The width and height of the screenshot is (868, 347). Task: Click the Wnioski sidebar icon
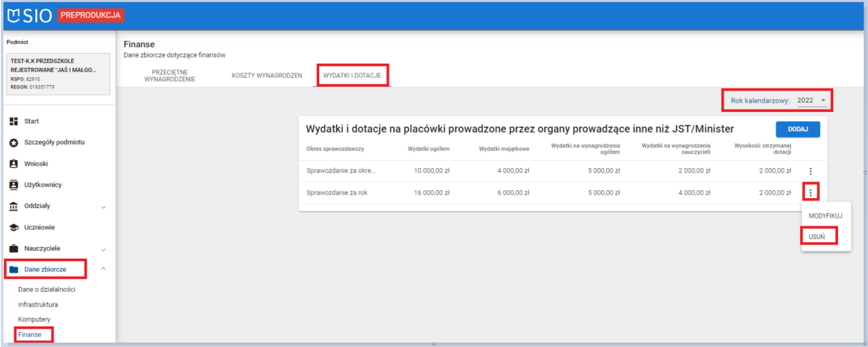tap(14, 164)
